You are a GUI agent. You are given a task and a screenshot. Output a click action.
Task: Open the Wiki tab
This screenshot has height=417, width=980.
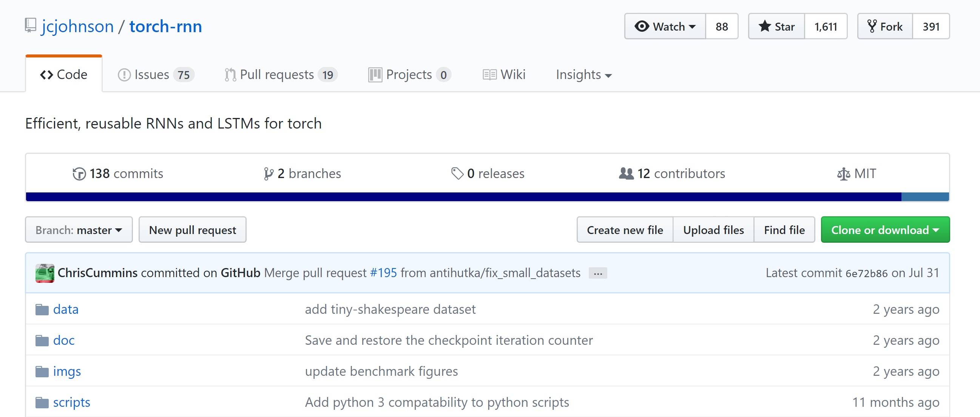pyautogui.click(x=504, y=74)
